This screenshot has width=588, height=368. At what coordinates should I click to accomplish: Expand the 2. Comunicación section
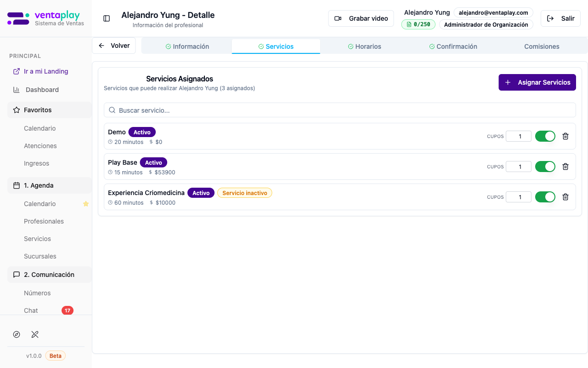coord(49,275)
